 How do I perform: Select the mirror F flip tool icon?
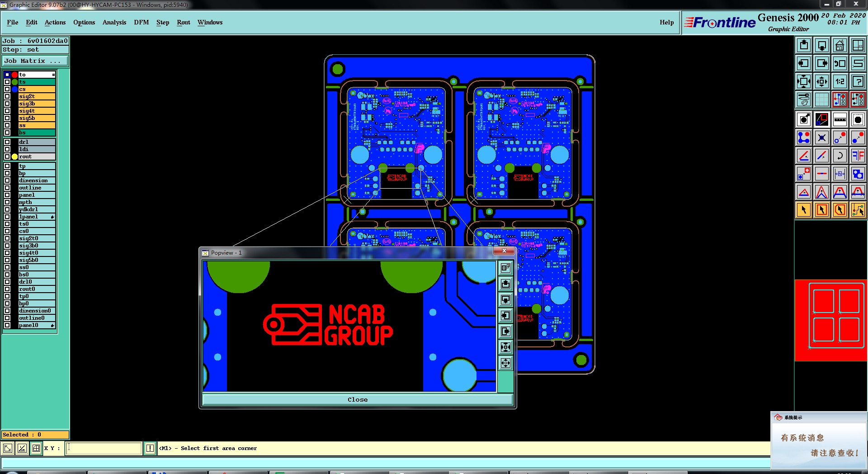tap(858, 156)
